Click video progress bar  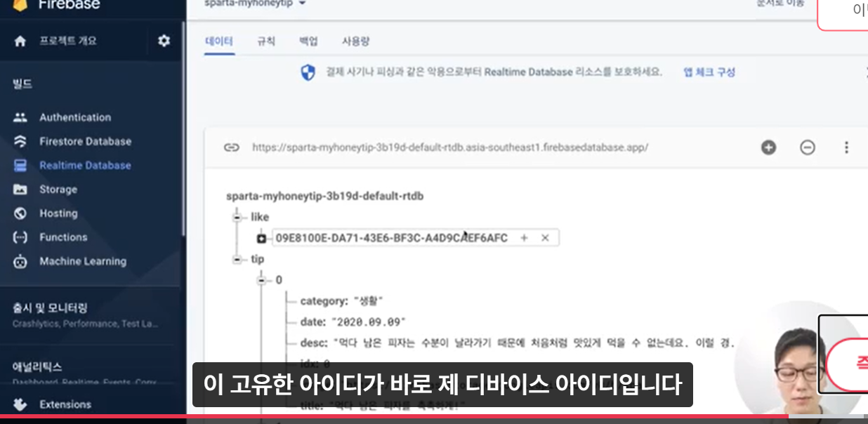coord(434,416)
